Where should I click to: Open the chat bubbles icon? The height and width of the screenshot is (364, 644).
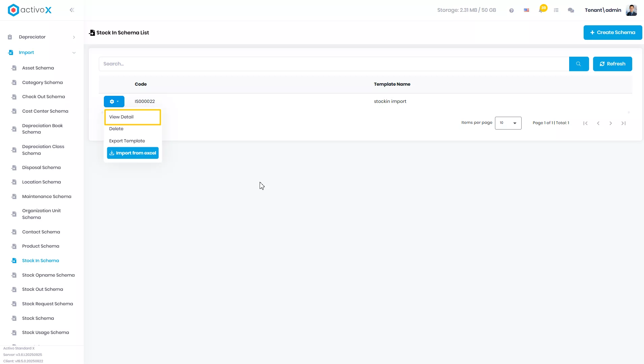point(571,10)
